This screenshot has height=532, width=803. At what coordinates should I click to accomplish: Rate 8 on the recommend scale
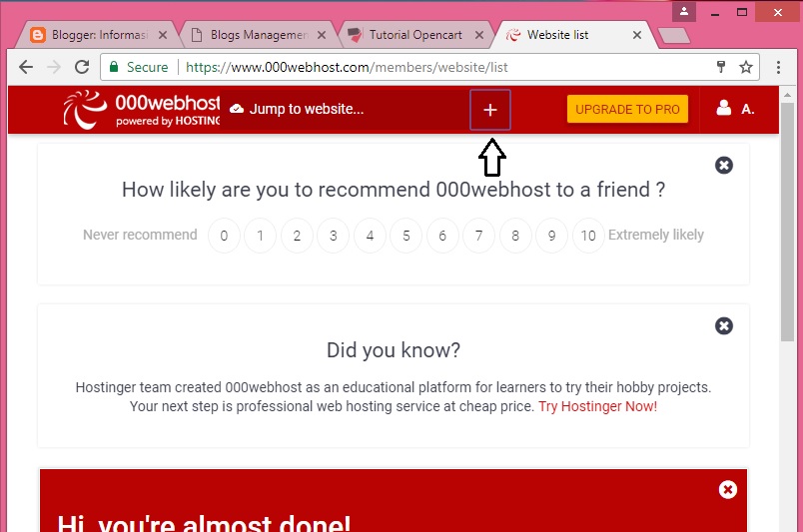pyautogui.click(x=515, y=236)
